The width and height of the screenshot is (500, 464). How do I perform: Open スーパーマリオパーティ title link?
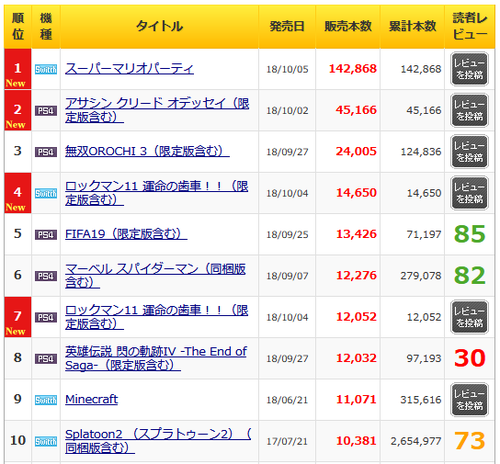pyautogui.click(x=129, y=69)
